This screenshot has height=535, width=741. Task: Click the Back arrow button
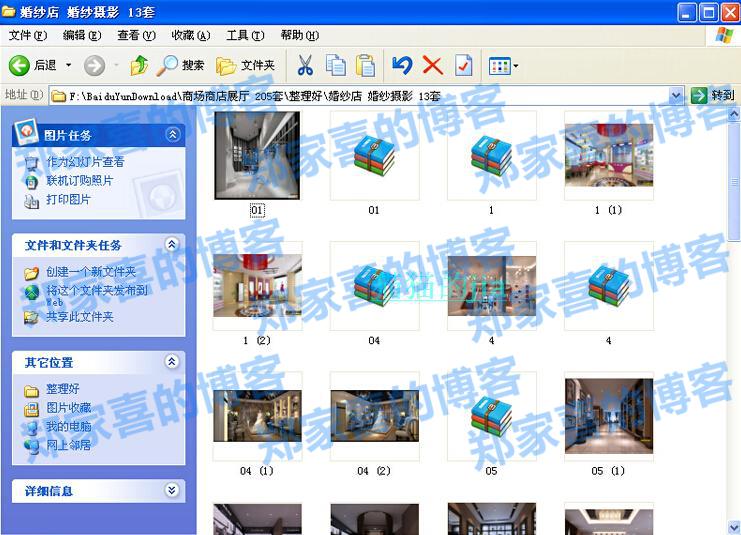click(x=19, y=65)
